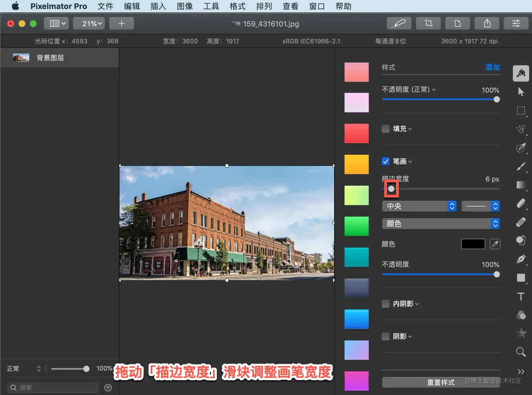The image size is (532, 395).
Task: Select the Zoom magnifier tool
Action: (x=521, y=352)
